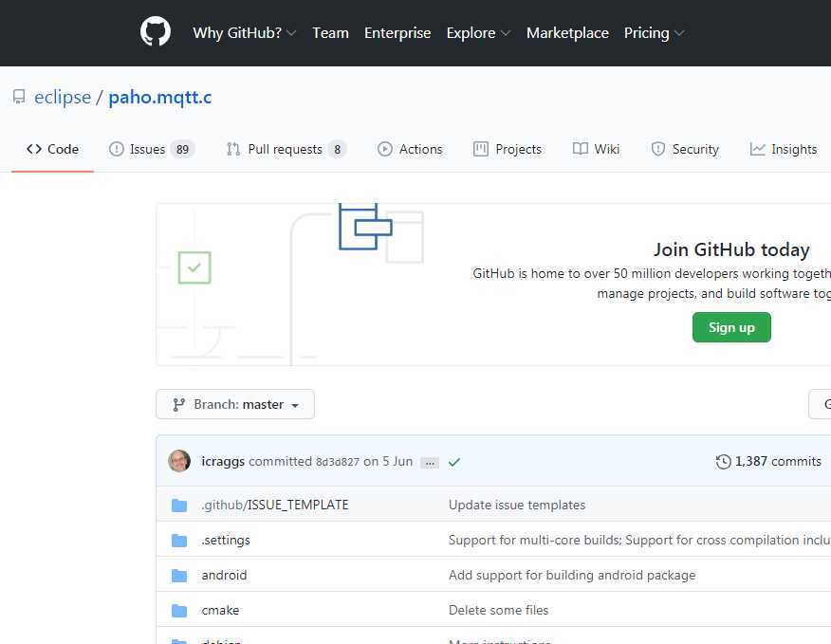Screen dimensions: 831x644
Task: Click the history clock icon by commits
Action: click(723, 462)
